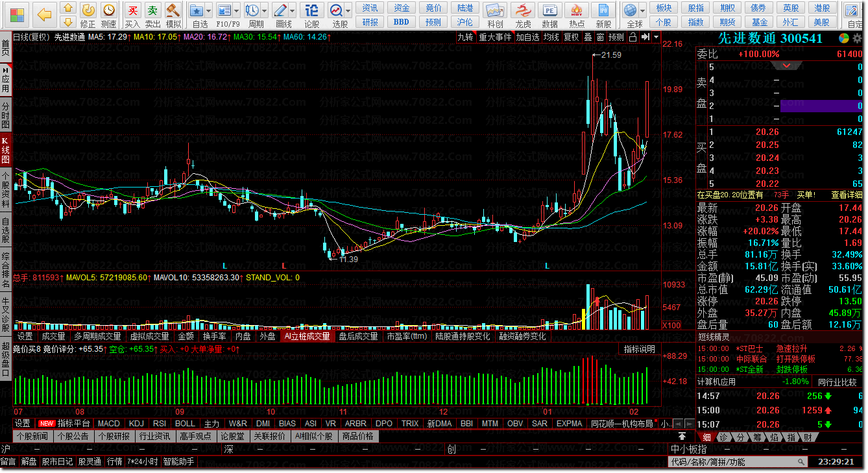Open the 龙虎 dragon icon

pos(522,10)
